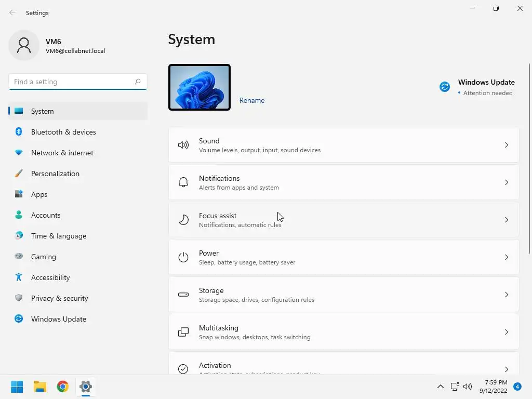The height and width of the screenshot is (399, 532).
Task: Click the Time & language globe icon
Action: [19, 235]
